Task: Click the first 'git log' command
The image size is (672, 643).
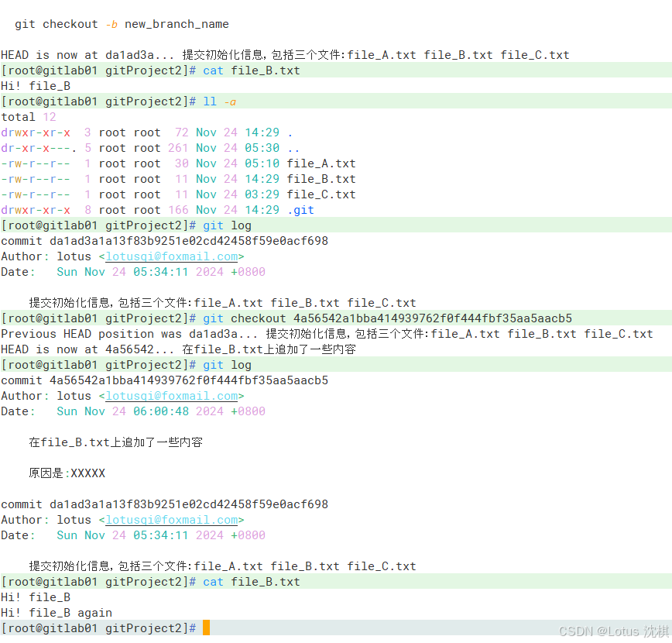Action: pyautogui.click(x=227, y=225)
